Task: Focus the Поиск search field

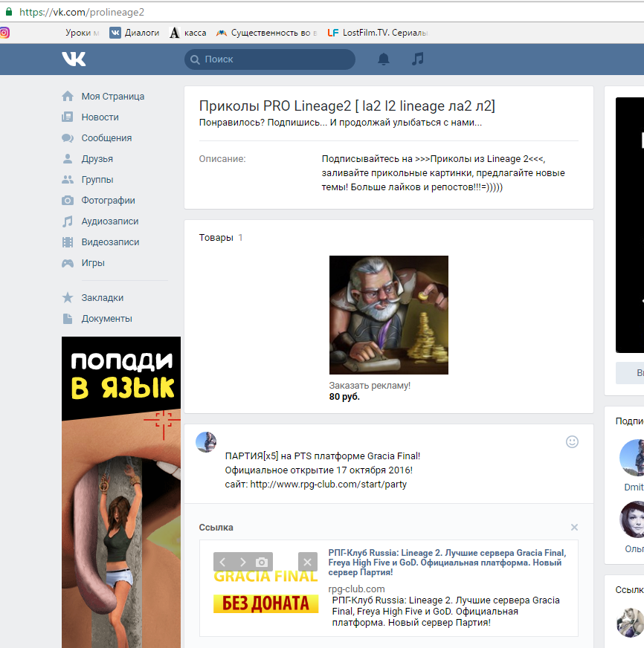Action: click(270, 59)
